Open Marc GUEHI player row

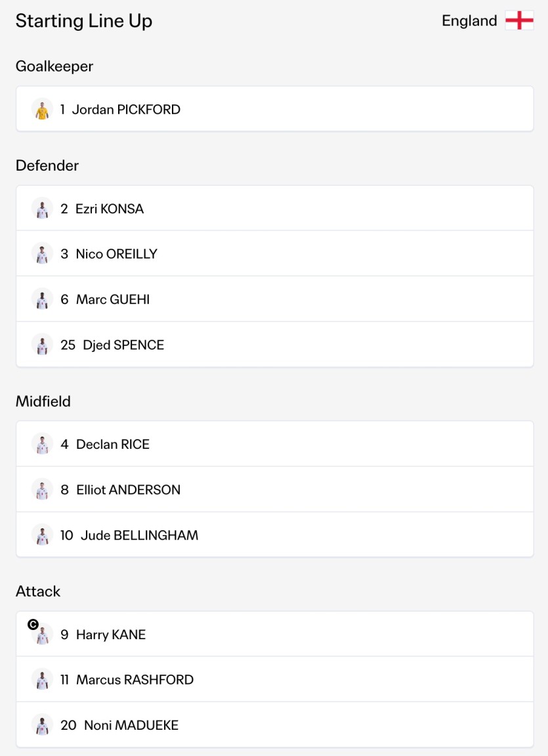click(275, 299)
